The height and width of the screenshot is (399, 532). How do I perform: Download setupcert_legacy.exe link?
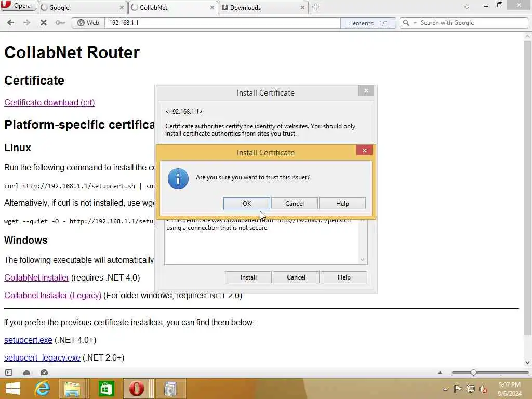coord(42,357)
